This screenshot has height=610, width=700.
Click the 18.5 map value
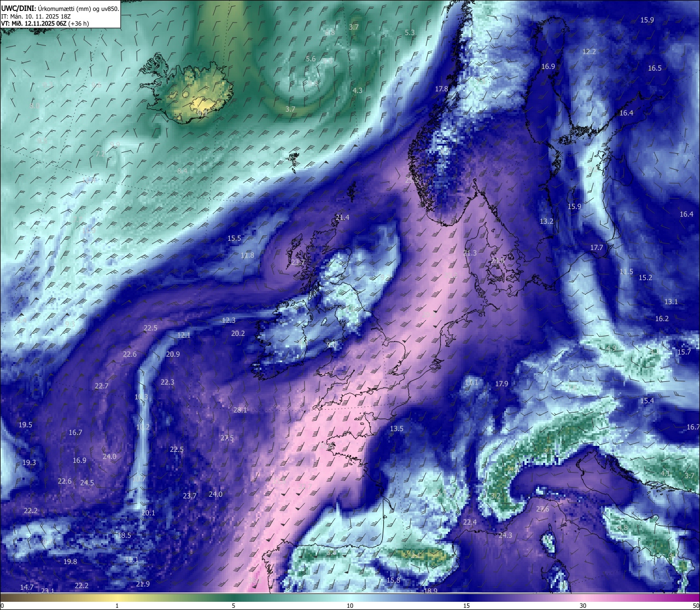125,535
